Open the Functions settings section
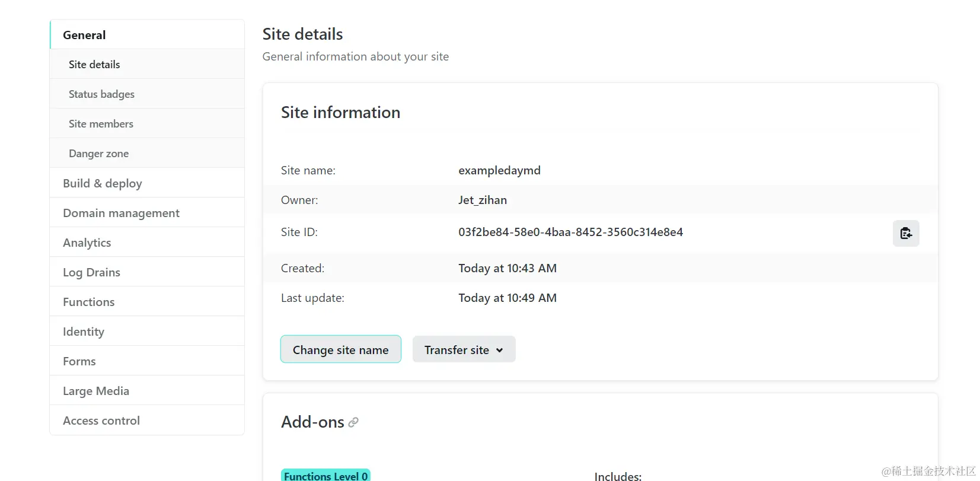 tap(147, 301)
